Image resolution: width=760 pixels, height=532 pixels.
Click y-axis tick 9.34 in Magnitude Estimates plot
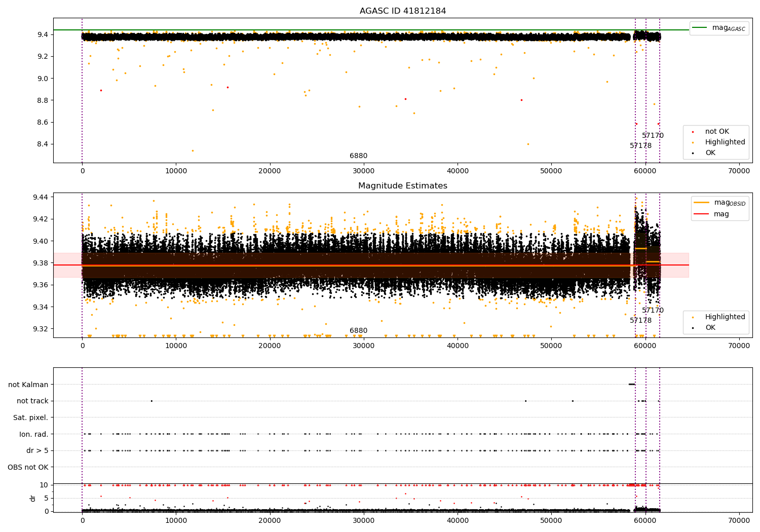tap(41, 307)
